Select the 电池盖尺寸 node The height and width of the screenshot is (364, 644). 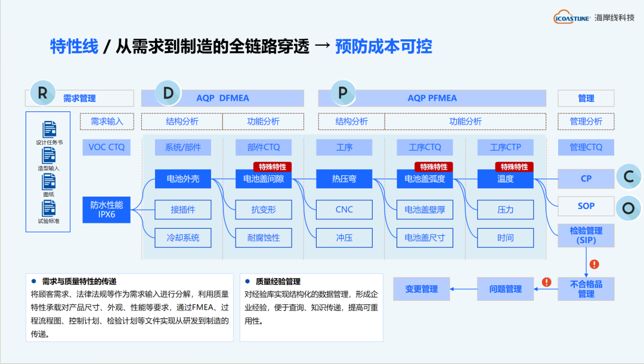tap(425, 238)
